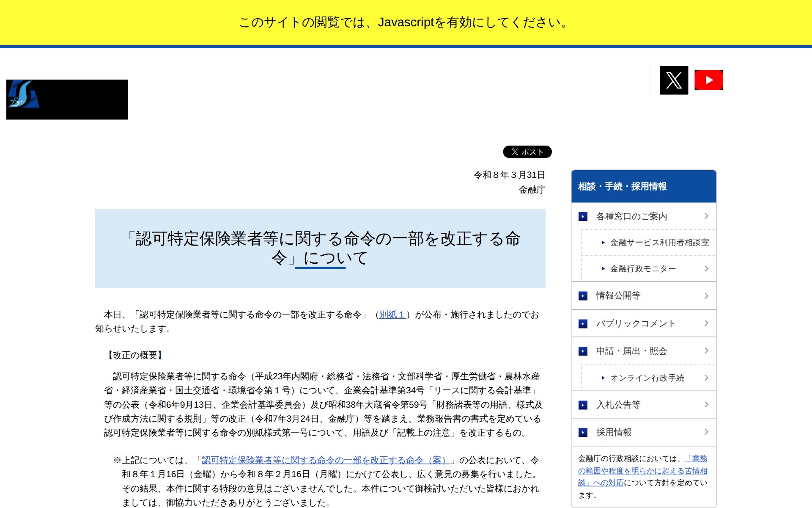The height and width of the screenshot is (508, 812).
Task: Expand chevron on 各種窓口のご案内 row
Action: click(x=706, y=216)
